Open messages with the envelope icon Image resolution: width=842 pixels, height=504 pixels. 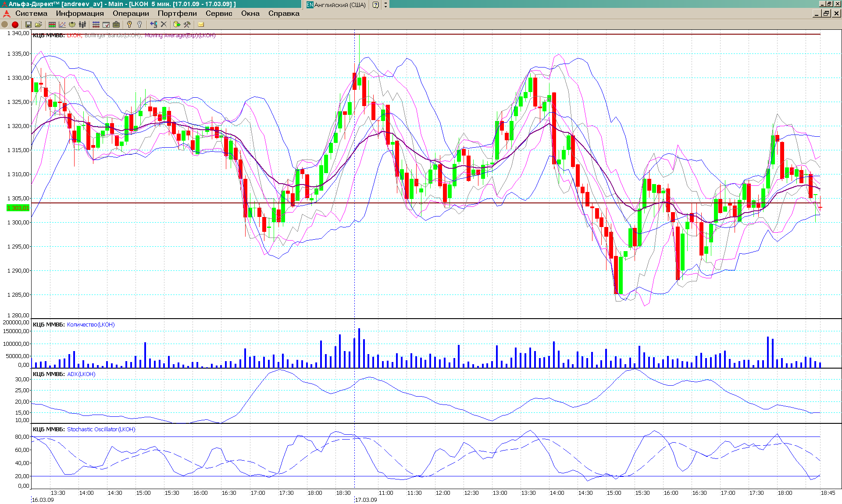click(x=201, y=25)
